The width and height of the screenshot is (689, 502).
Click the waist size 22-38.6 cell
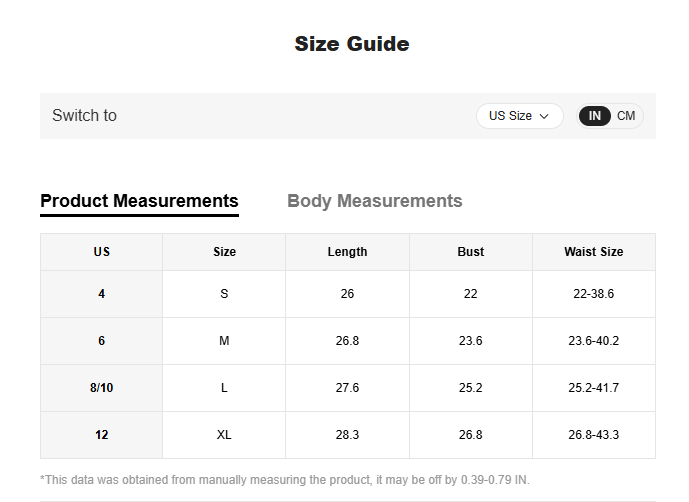[x=593, y=294]
